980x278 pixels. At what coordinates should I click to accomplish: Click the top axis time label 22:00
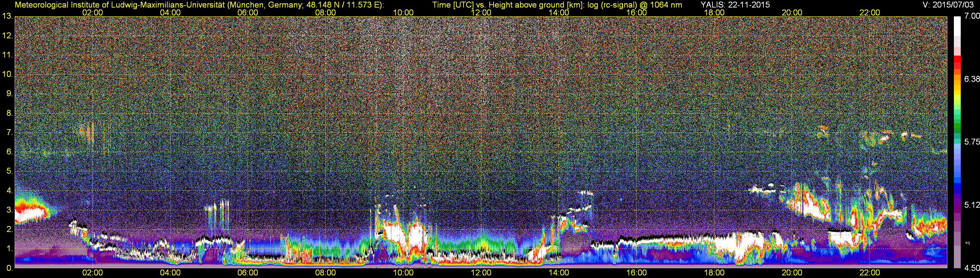click(870, 12)
